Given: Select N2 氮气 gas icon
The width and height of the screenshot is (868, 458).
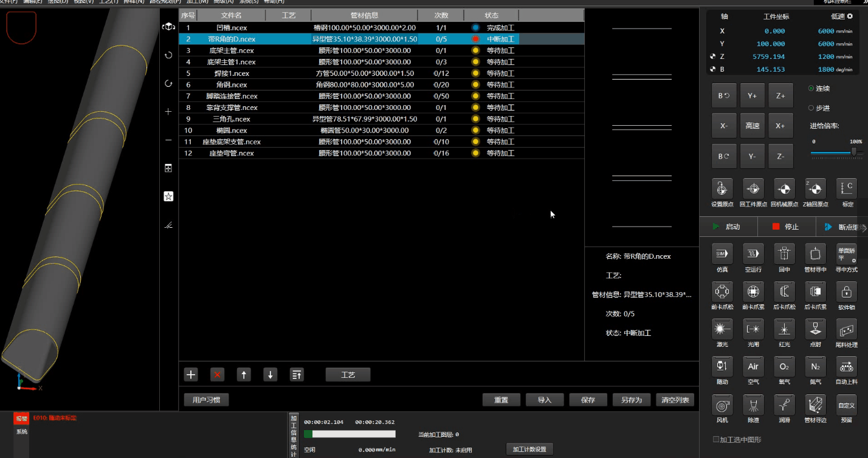Looking at the screenshot, I should pos(815,366).
